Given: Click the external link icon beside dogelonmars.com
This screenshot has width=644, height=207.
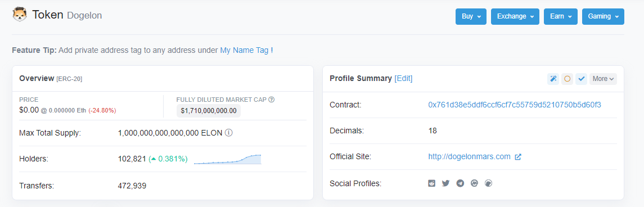Looking at the screenshot, I should pos(519,157).
